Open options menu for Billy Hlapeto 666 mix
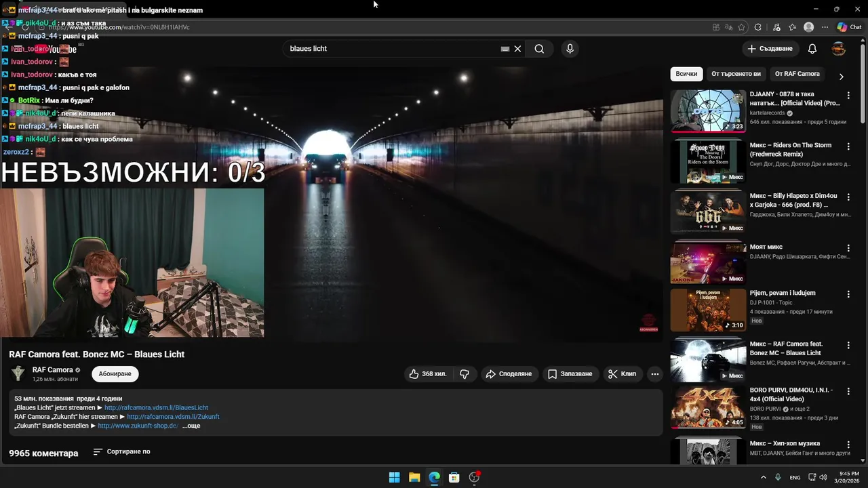The height and width of the screenshot is (488, 868). [x=848, y=198]
